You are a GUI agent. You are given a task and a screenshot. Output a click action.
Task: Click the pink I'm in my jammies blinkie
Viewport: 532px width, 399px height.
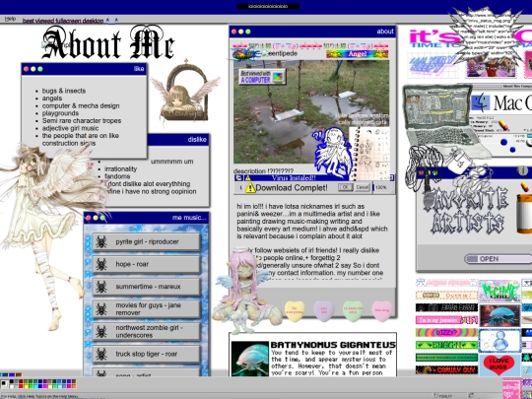click(x=446, y=320)
